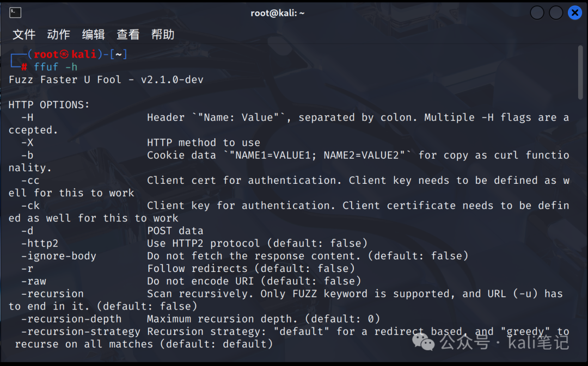Open the 动作 menu
Screen dimensions: 588x366
pos(58,34)
